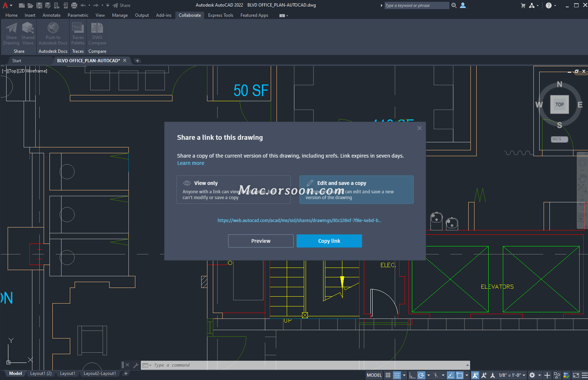Open the Workspace Switching gear icon

click(532, 375)
